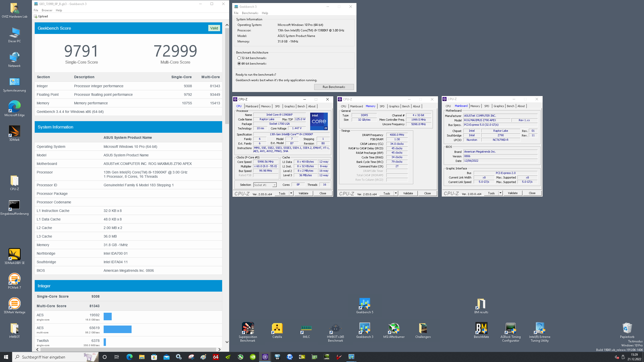This screenshot has height=362, width=644.
Task: Open Task View from the taskbar
Action: [117, 357]
